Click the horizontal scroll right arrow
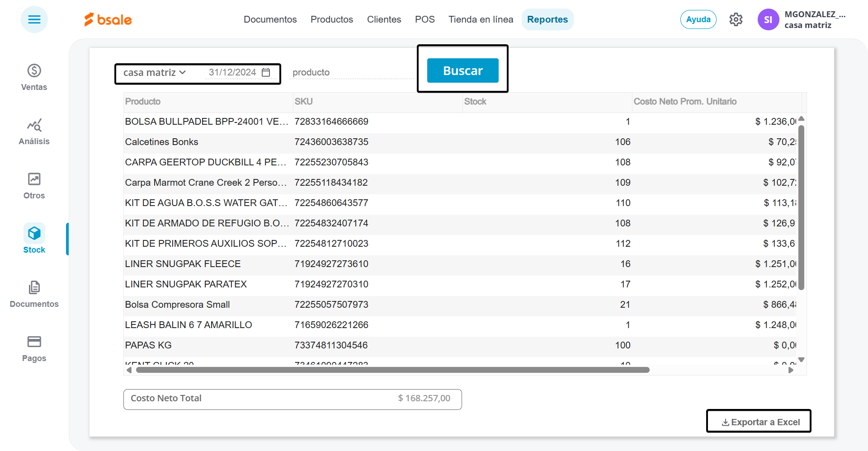 [791, 370]
